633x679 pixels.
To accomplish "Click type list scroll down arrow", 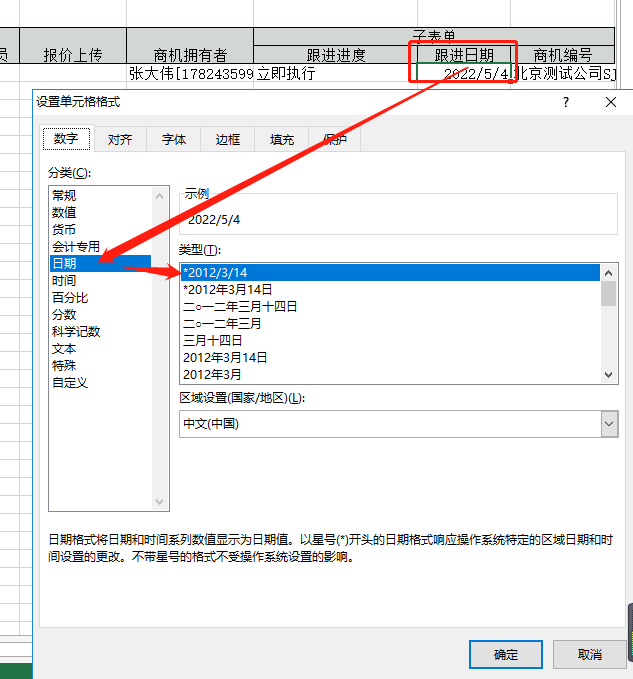I will (608, 375).
